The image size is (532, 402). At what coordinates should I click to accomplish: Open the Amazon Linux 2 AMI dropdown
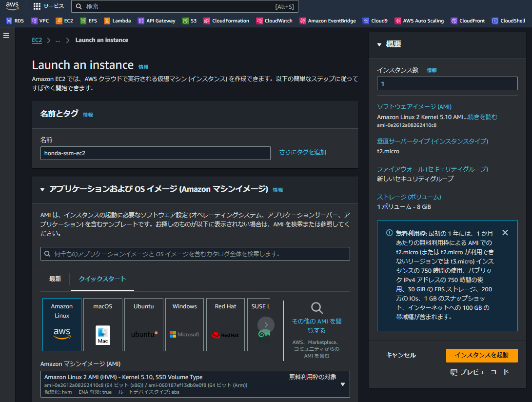pos(195,384)
